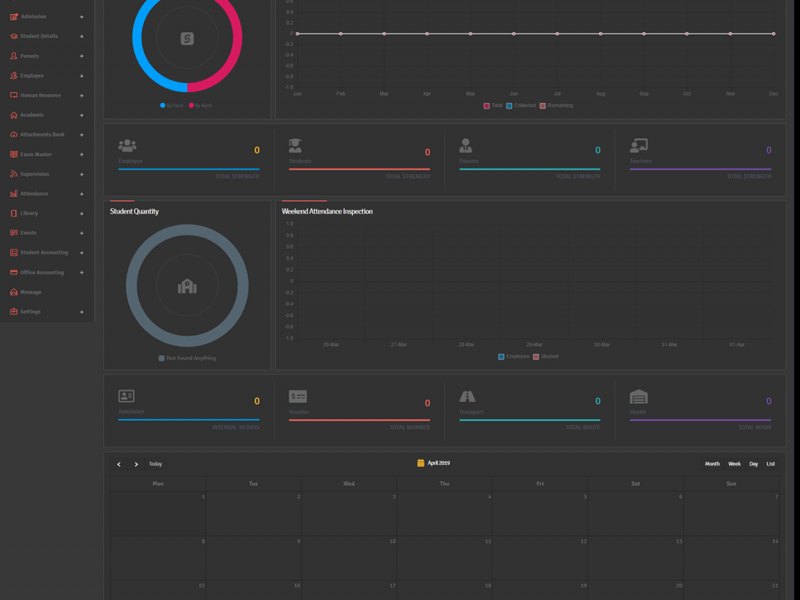The height and width of the screenshot is (600, 800).
Task: Click the Voucher money icon on stats card
Action: pos(297,396)
